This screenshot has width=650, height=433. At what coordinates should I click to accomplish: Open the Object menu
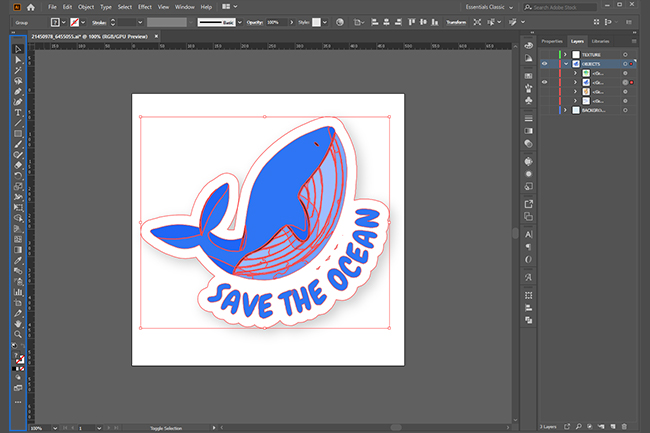[x=86, y=7]
